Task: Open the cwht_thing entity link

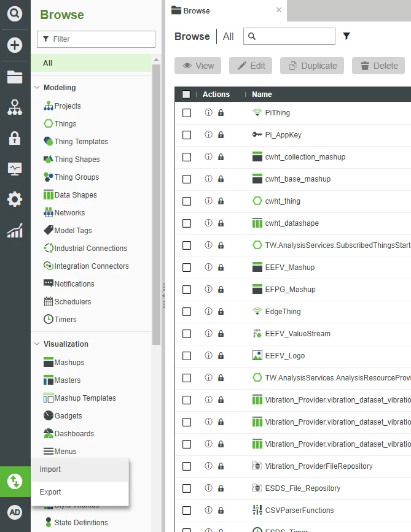Action: pyautogui.click(x=283, y=201)
